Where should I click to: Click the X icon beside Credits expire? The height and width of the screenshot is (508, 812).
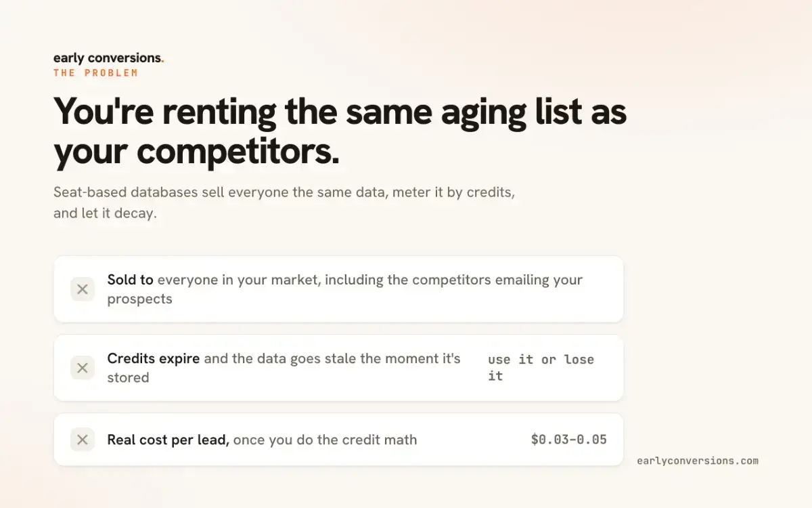[83, 368]
